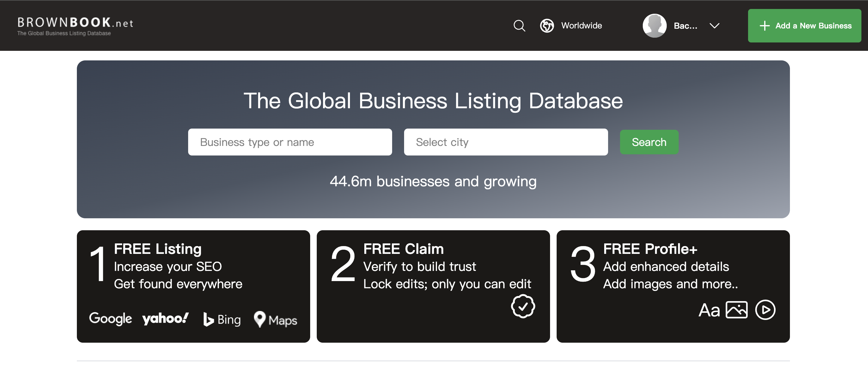
Task: Click "Add images and more.." text
Action: pos(671,284)
